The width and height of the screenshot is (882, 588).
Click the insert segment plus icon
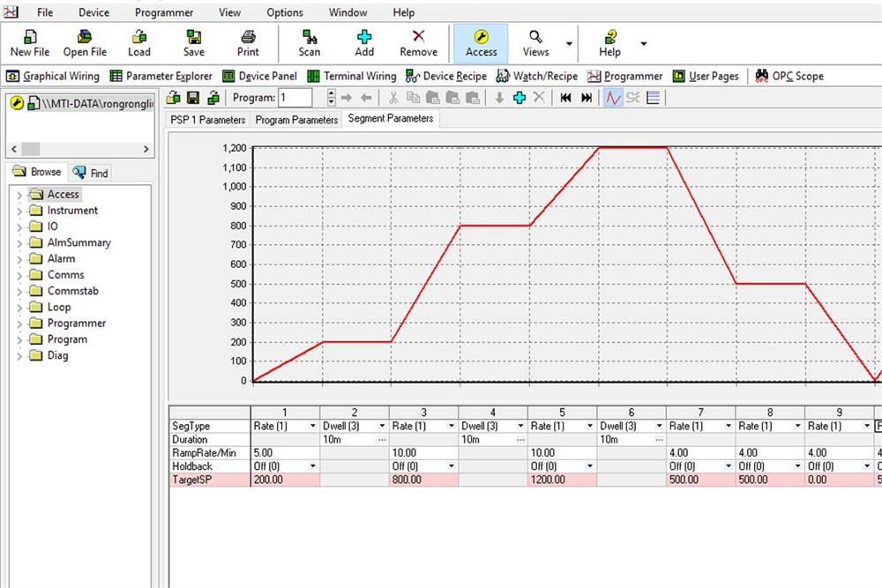[519, 98]
